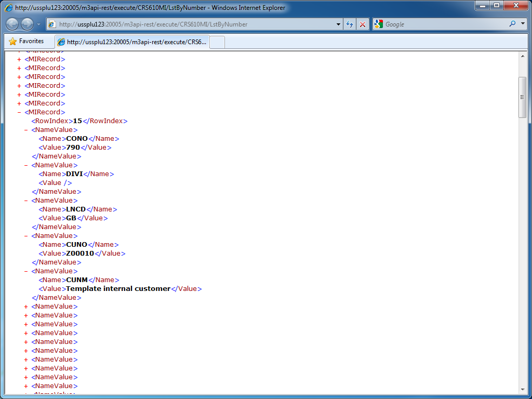Collapse the MIRecord with RowIndex 15

pos(19,112)
